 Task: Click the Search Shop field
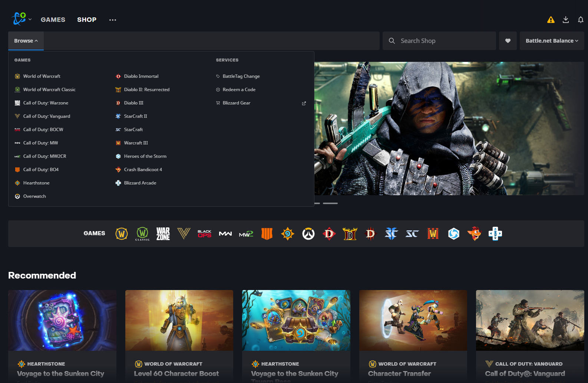pos(439,41)
